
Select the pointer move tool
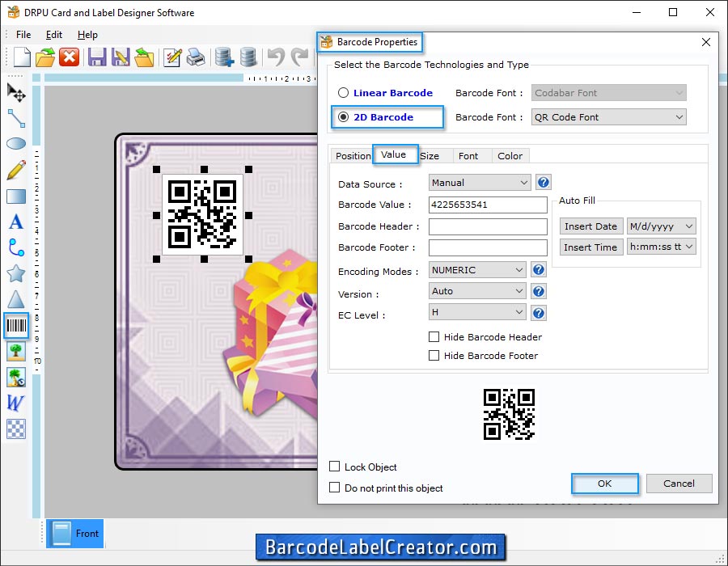point(16,92)
